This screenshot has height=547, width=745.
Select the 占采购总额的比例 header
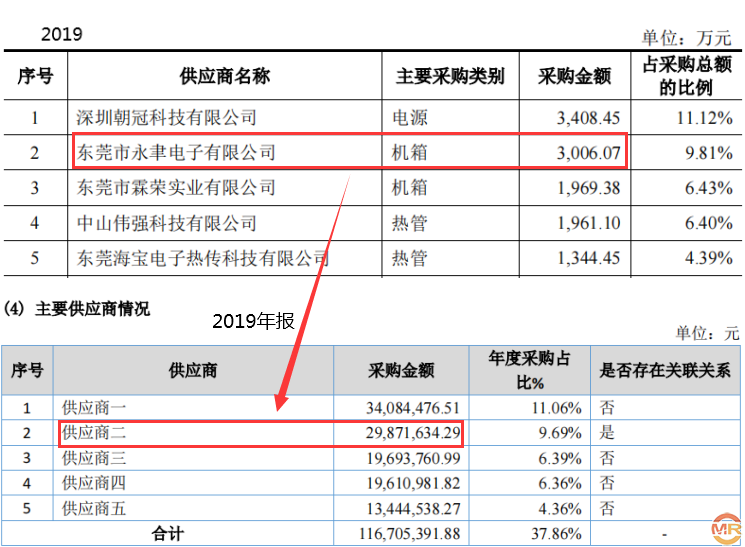(x=687, y=76)
